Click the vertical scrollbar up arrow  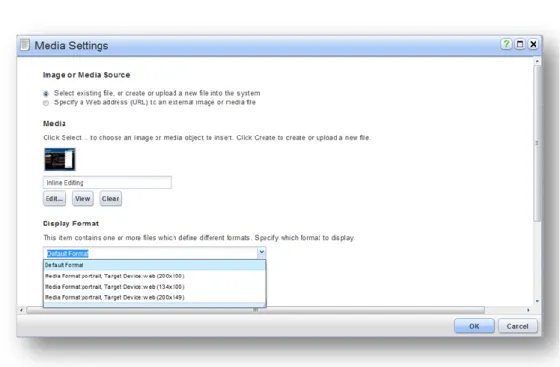click(537, 62)
